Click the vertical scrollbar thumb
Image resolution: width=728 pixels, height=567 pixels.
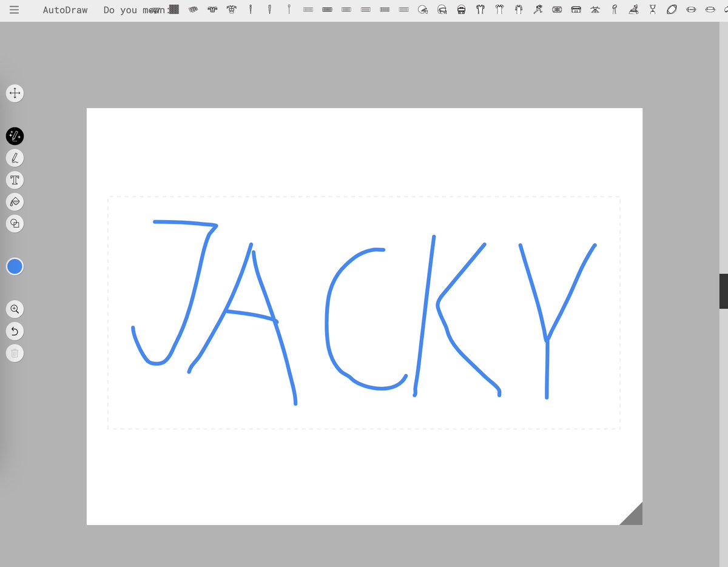(x=724, y=291)
